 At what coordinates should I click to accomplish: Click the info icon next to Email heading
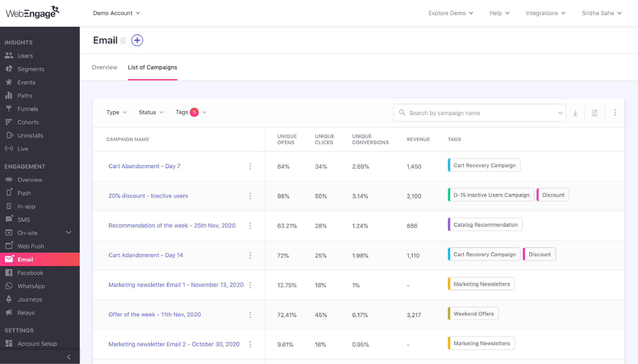(123, 41)
